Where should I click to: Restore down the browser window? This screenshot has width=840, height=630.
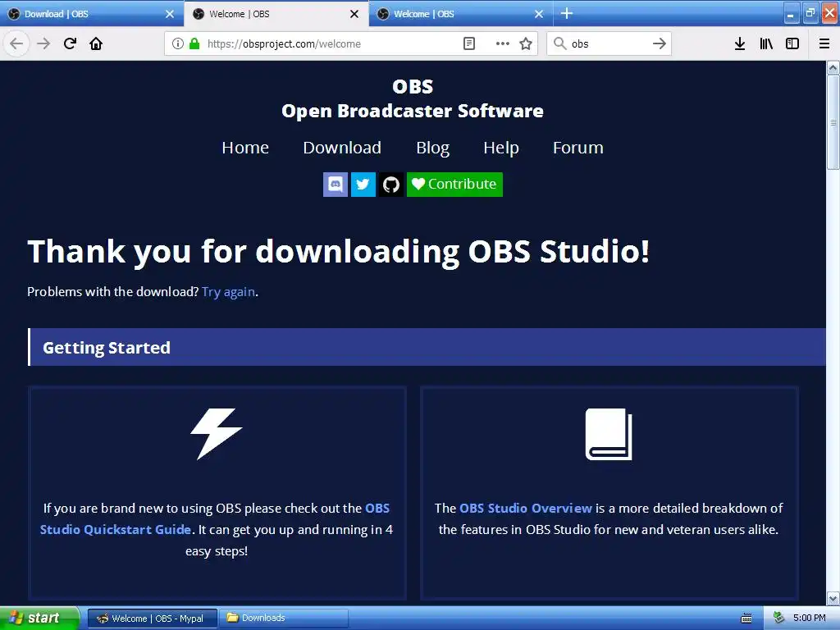coord(810,13)
